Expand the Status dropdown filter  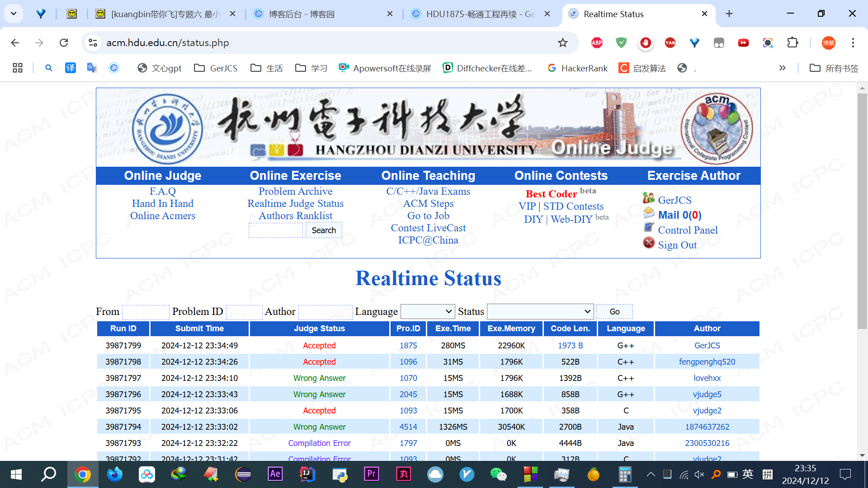pos(540,311)
